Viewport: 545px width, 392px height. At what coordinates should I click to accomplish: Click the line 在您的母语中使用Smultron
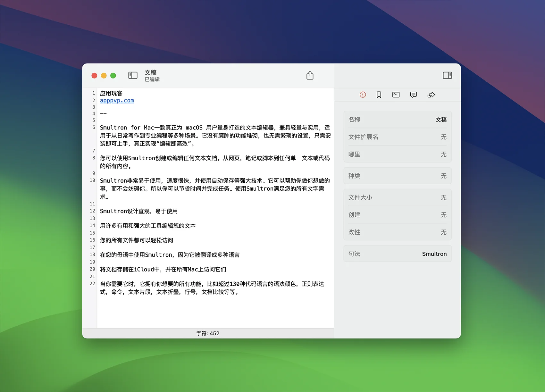coord(170,255)
